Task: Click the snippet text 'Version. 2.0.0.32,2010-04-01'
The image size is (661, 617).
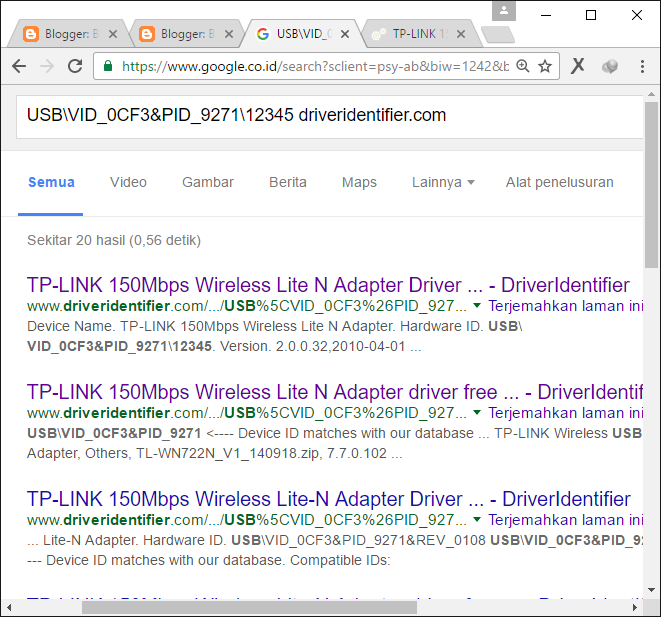Action: [x=320, y=346]
